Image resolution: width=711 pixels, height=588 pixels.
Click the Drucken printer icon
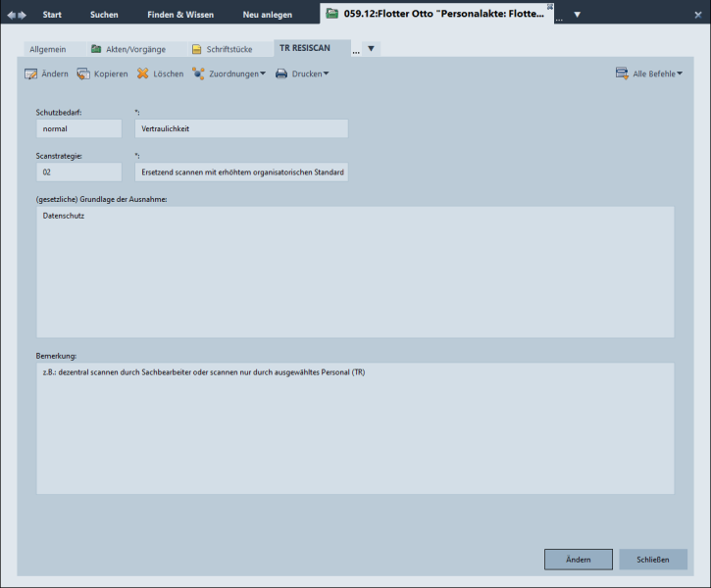pos(281,73)
